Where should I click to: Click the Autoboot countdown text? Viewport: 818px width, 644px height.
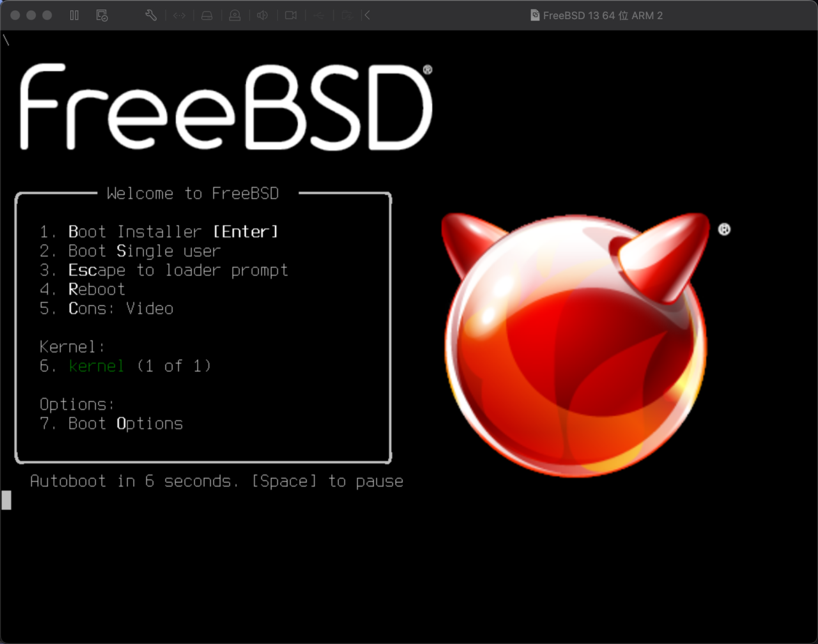pyautogui.click(x=217, y=480)
